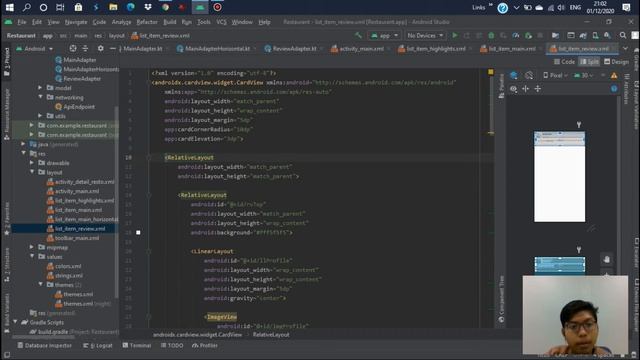The image size is (640, 360).
Task: Select the white layout preview thumbnail
Action: point(560,177)
